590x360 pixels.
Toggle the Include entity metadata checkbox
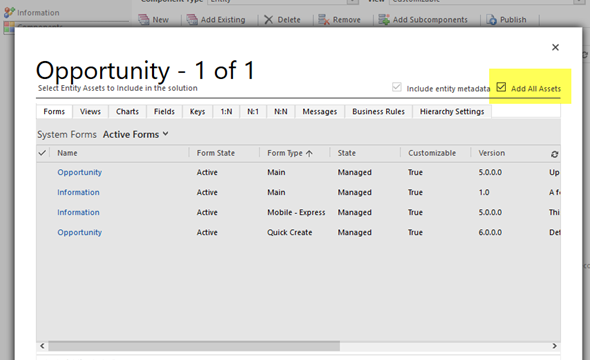(397, 87)
